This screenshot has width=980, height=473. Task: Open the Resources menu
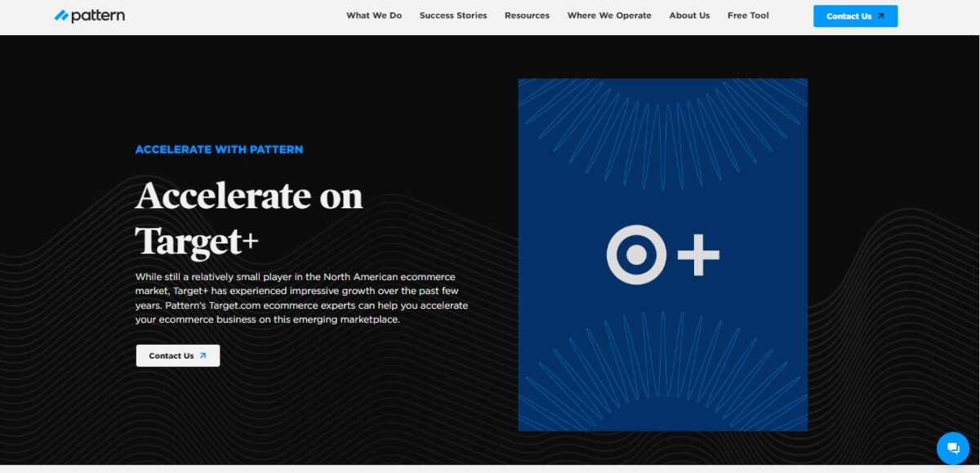tap(527, 16)
